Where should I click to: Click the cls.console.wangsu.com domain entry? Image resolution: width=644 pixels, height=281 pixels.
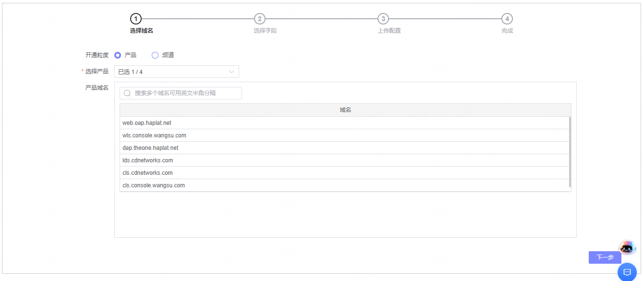point(154,185)
